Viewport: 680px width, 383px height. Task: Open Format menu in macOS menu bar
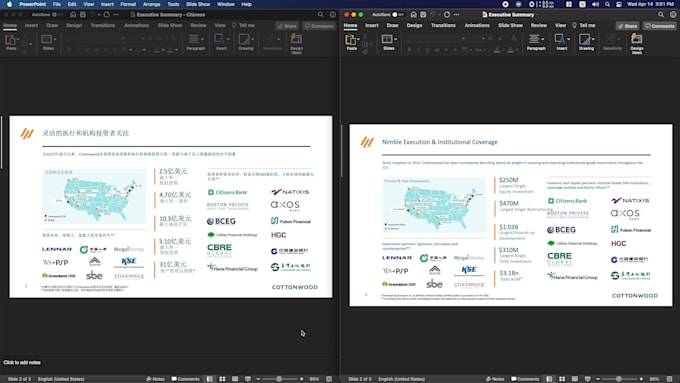tap(128, 4)
